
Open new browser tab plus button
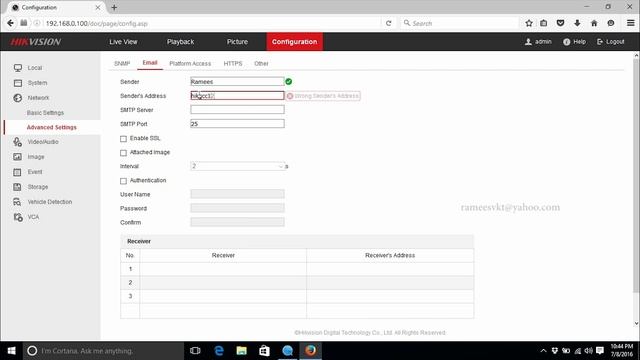(x=114, y=7)
